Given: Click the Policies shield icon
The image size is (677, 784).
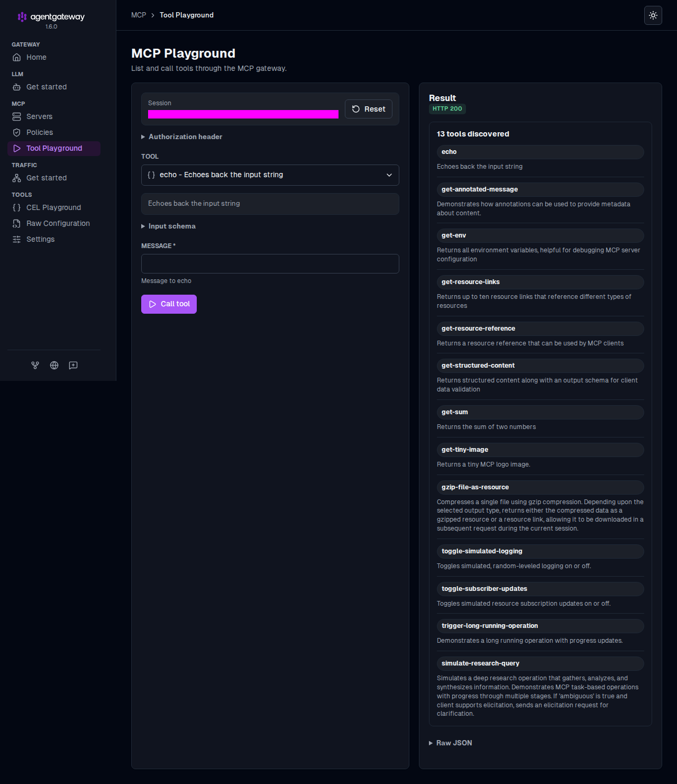Looking at the screenshot, I should (17, 132).
